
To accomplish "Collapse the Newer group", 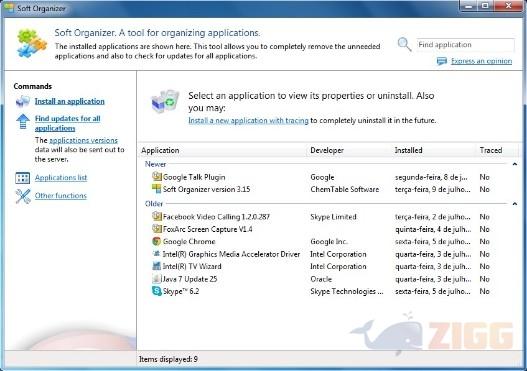I will (x=515, y=164).
